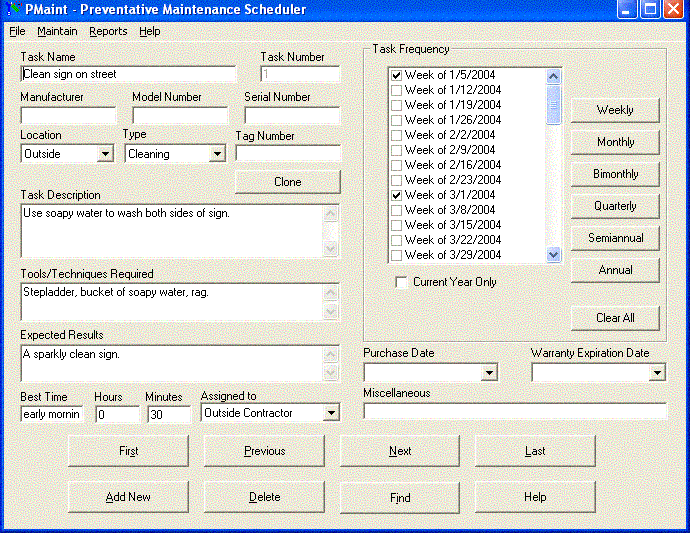Click the Clone button
690x533 pixels.
click(x=288, y=182)
